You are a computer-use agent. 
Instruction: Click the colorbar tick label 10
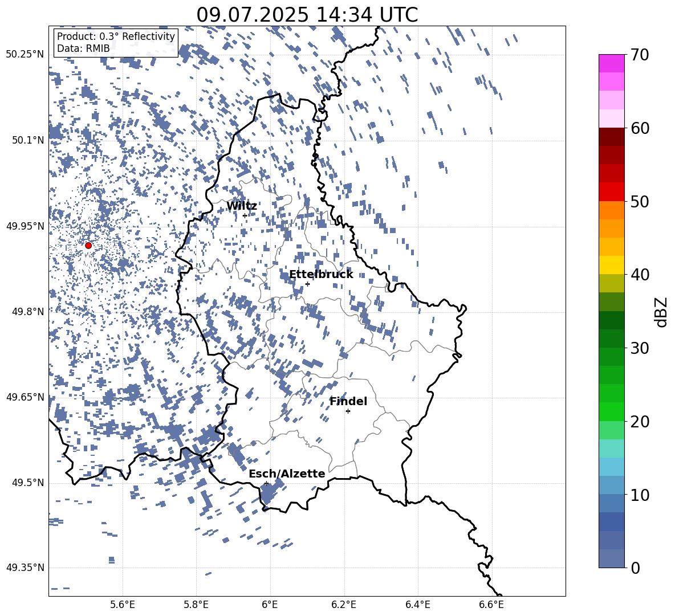(x=640, y=495)
